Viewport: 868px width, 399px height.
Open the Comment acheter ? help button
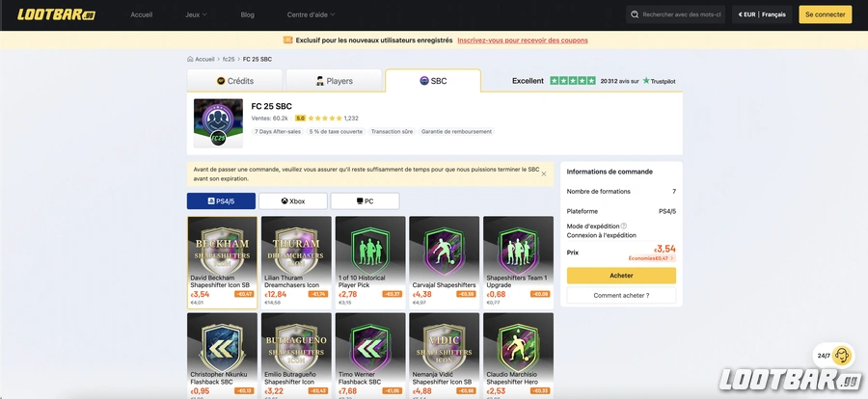point(621,296)
